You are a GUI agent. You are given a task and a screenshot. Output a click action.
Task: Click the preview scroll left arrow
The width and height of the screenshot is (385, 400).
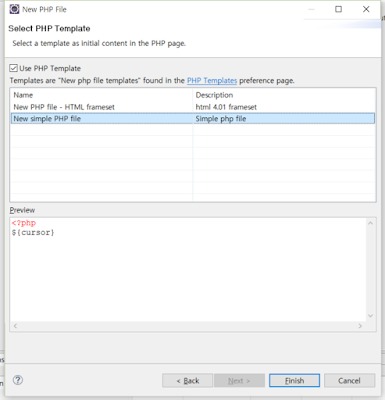tap(15, 326)
